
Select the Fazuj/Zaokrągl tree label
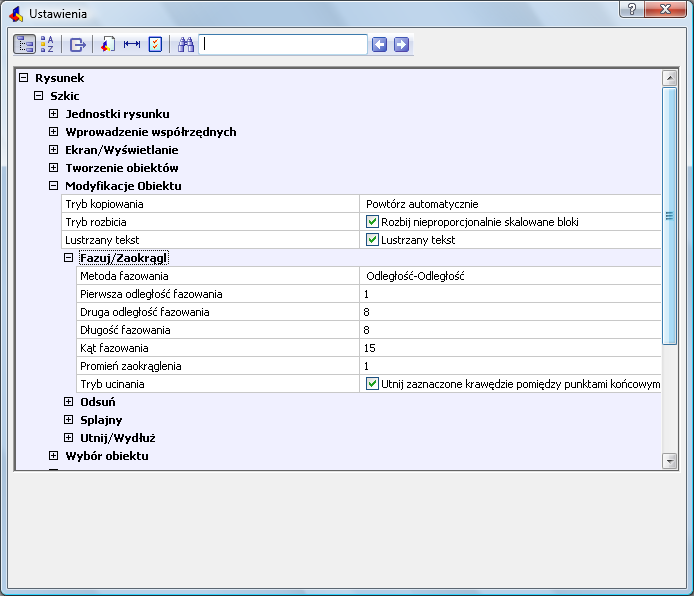(123, 258)
